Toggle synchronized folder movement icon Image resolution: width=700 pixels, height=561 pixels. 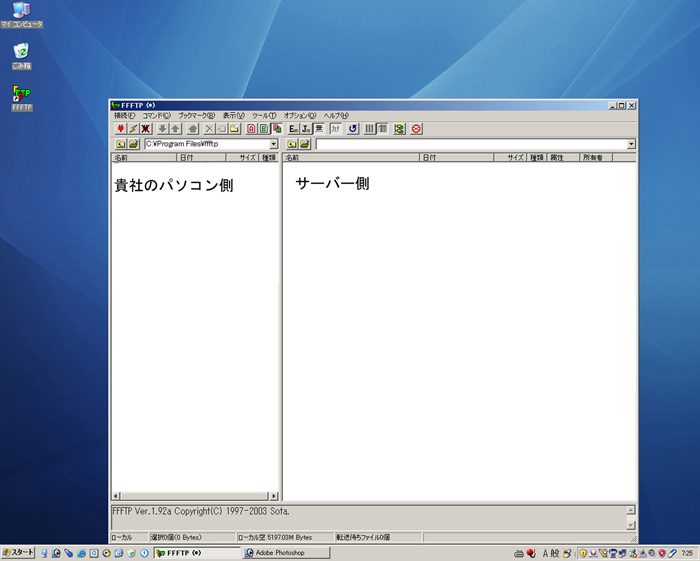[399, 129]
